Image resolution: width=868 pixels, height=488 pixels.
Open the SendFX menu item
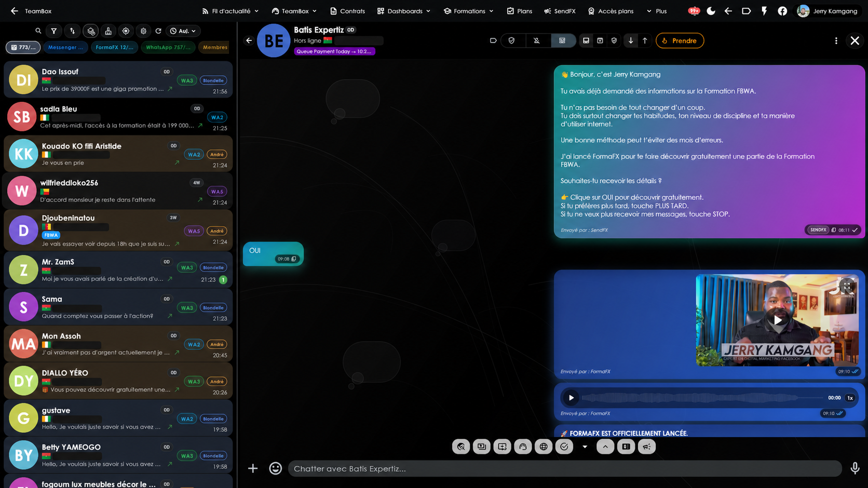(560, 11)
